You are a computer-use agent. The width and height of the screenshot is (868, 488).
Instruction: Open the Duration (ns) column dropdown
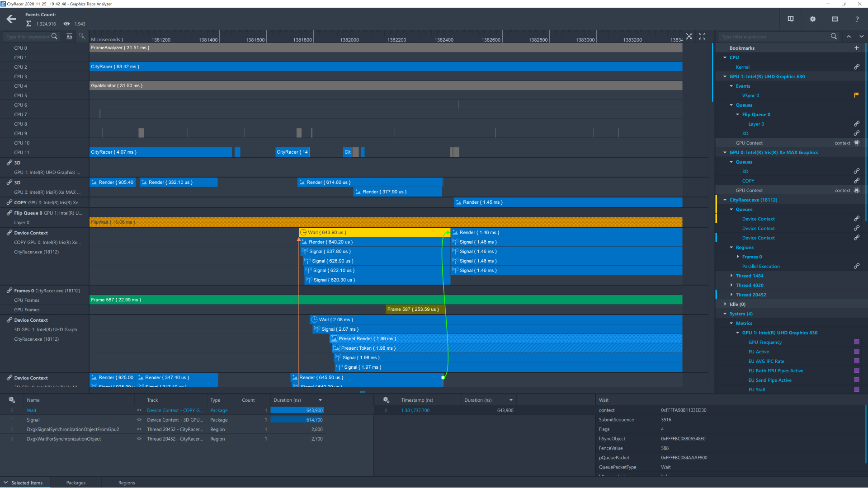pos(320,400)
